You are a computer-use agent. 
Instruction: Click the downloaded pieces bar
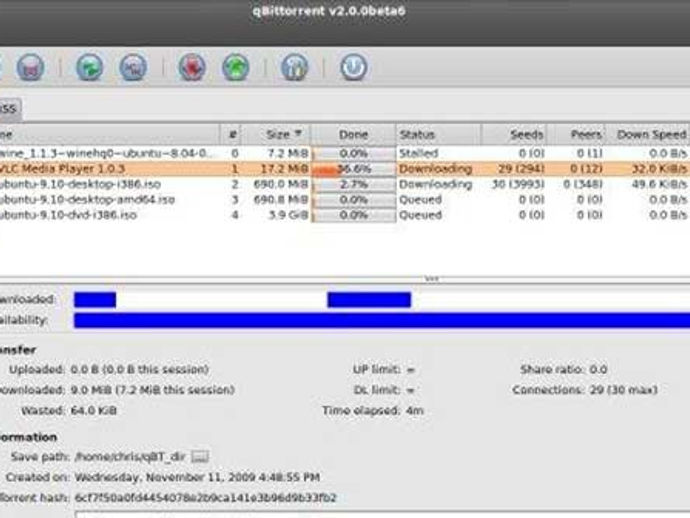coord(382,300)
